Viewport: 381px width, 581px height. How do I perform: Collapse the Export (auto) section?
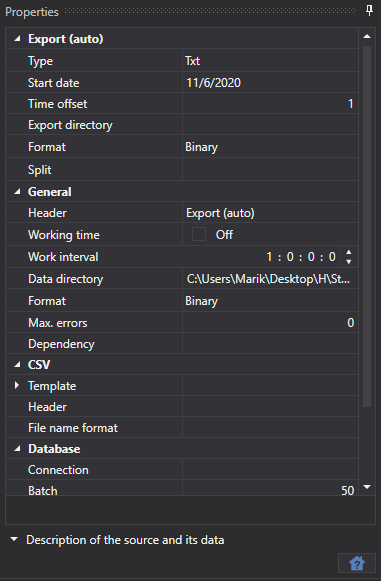pyautogui.click(x=17, y=39)
